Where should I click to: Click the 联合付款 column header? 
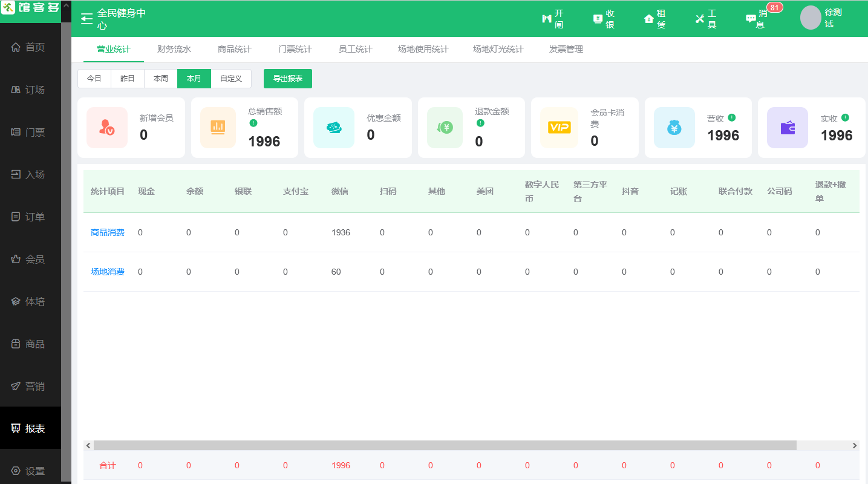(736, 191)
